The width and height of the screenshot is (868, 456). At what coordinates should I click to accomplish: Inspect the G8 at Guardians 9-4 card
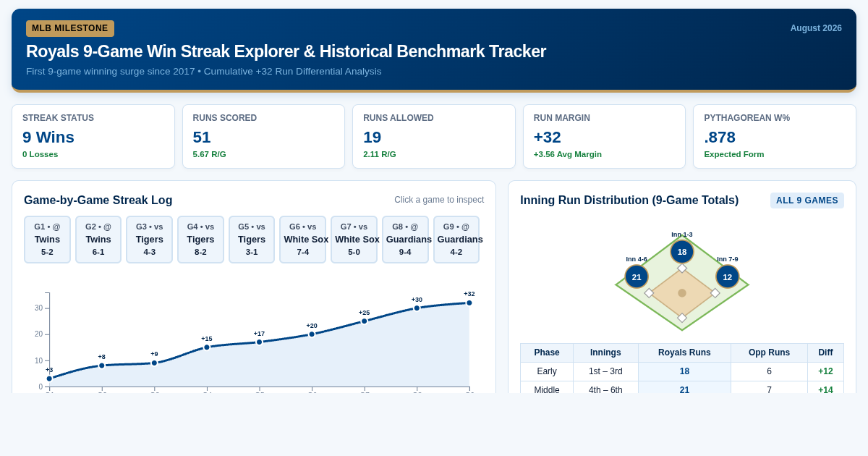tap(405, 240)
